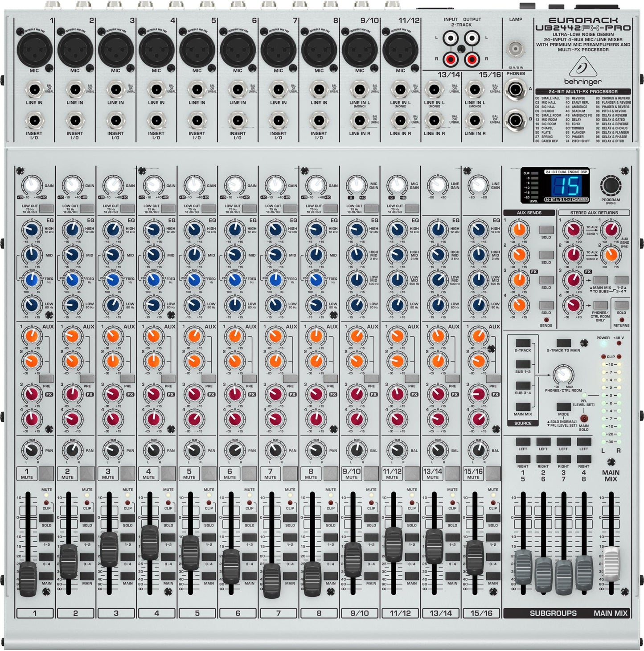This screenshot has width=644, height=651.
Task: Toggle the PHONES/CTRL ROOM ONLY switch
Action: tap(600, 305)
